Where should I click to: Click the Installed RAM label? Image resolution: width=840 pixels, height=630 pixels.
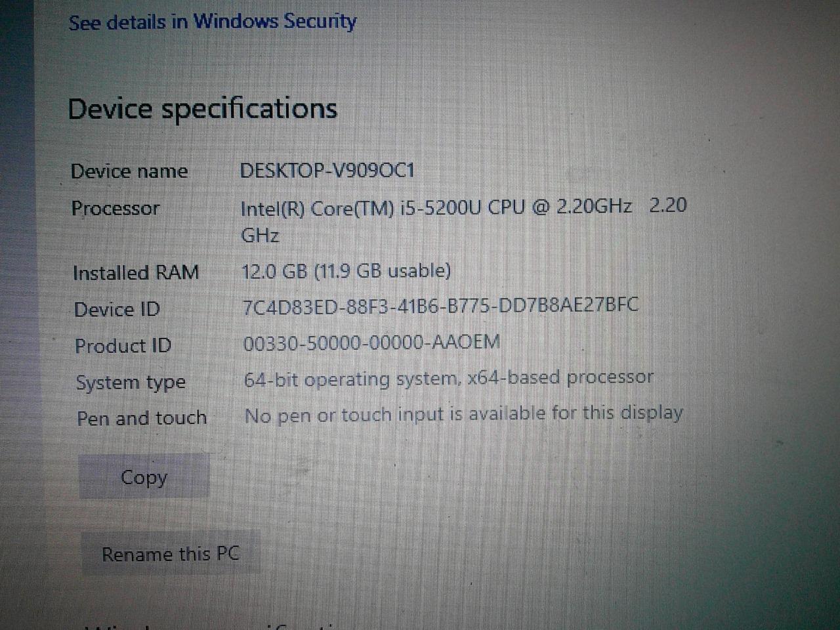coord(136,272)
